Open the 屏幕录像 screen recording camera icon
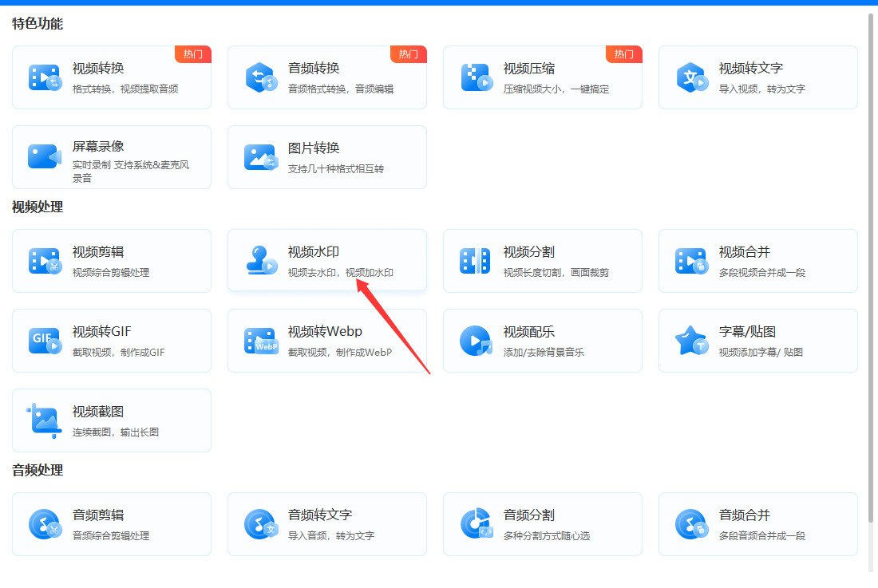Screen dimensions: 878x588 (x=45, y=156)
